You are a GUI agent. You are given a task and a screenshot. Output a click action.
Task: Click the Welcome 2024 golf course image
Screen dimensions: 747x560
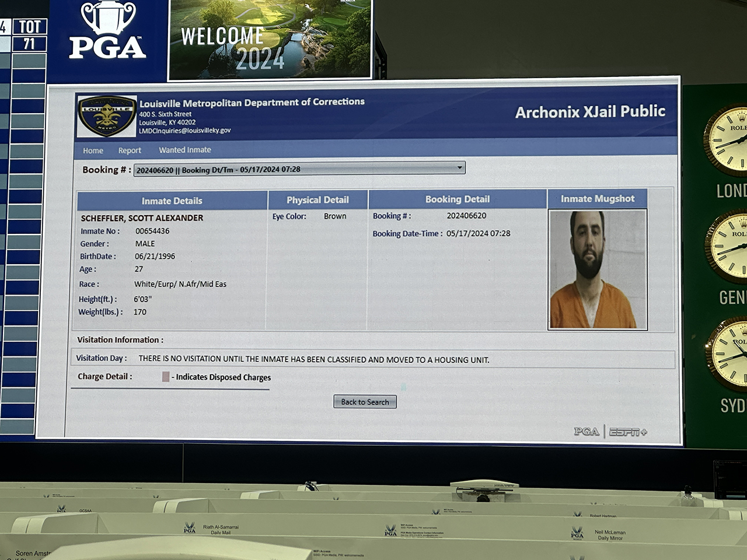pyautogui.click(x=270, y=40)
